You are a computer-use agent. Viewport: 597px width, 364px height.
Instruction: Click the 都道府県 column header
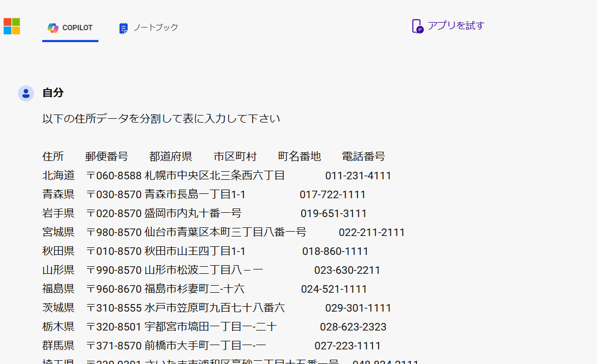(x=170, y=156)
